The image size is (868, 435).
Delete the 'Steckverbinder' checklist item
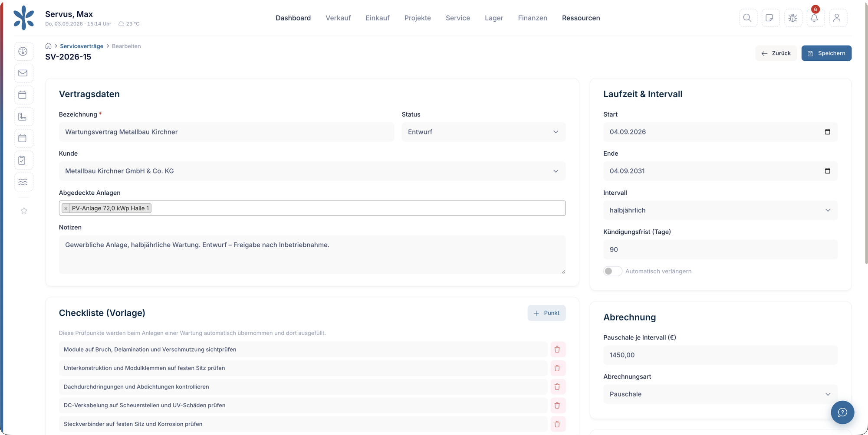tap(558, 424)
